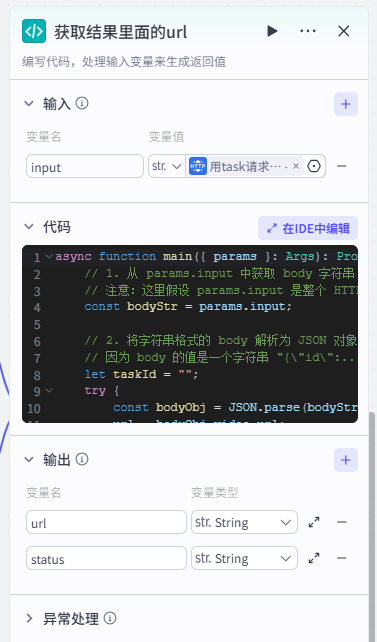Edit the url output name field
This screenshot has height=642, width=377.
106,522
